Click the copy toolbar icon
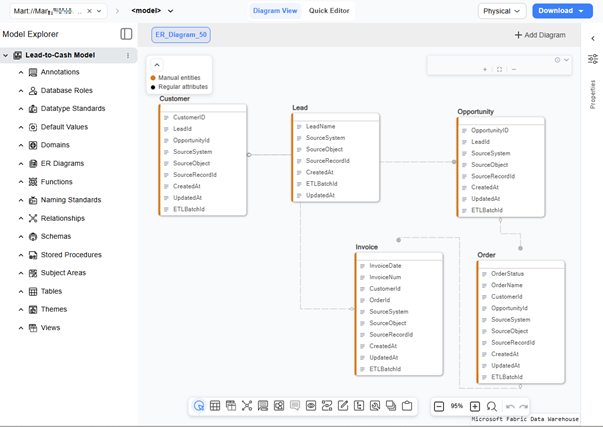This screenshot has width=603, height=427. click(391, 406)
